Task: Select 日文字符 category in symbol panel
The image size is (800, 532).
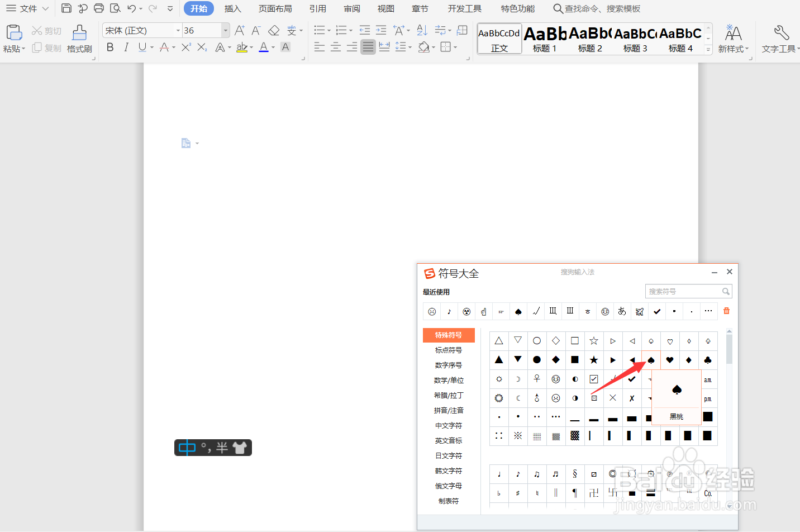Action: [x=449, y=455]
